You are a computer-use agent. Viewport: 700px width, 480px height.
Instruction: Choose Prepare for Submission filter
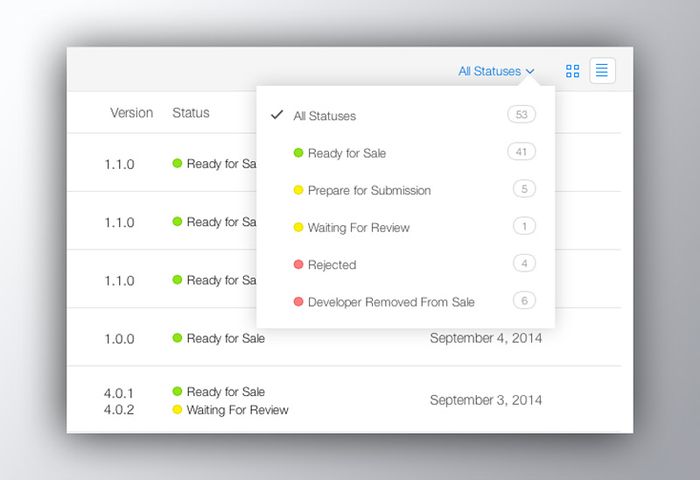point(369,190)
